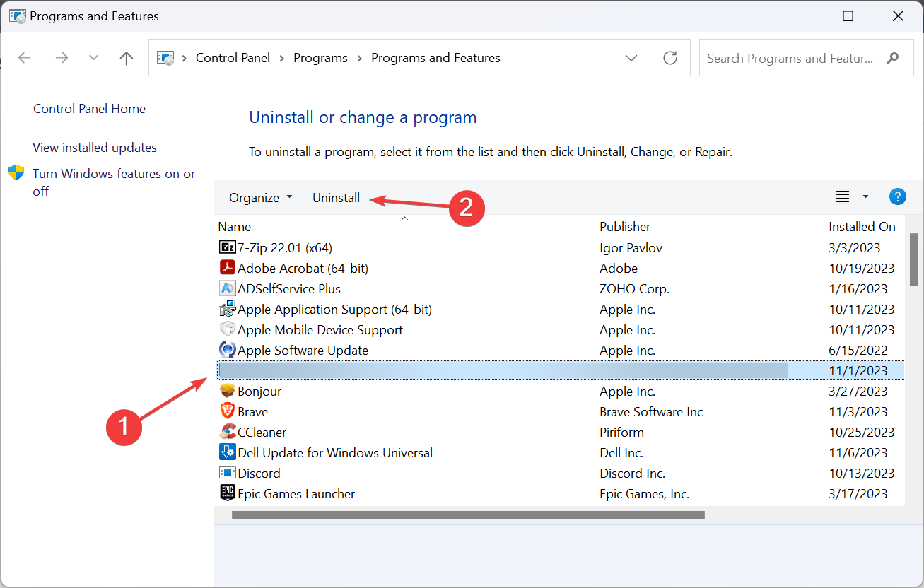Click the Adobe Acrobat icon
924x588 pixels.
(227, 268)
